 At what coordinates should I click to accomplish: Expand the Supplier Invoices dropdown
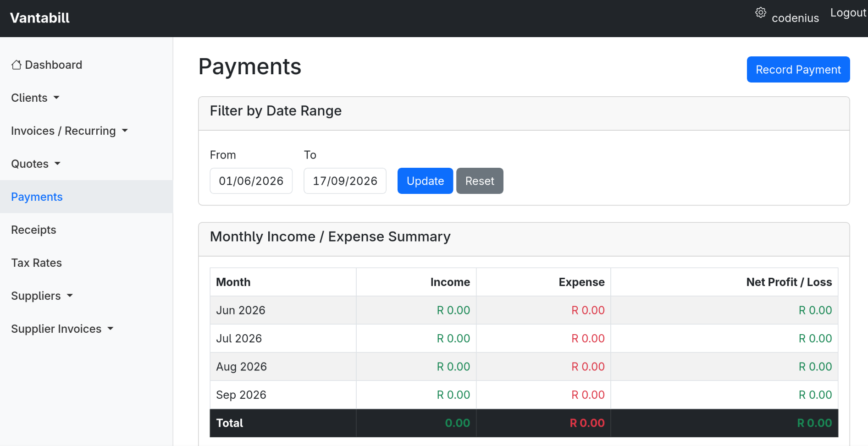click(x=62, y=329)
